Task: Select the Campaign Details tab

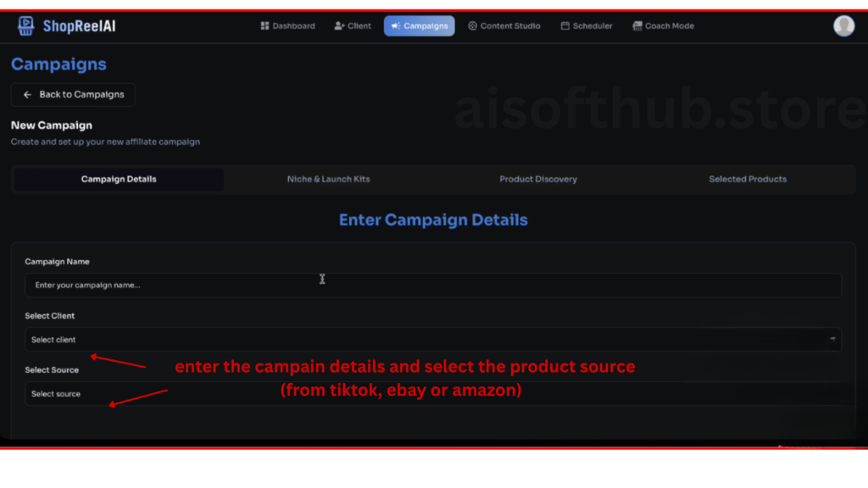Action: (119, 180)
